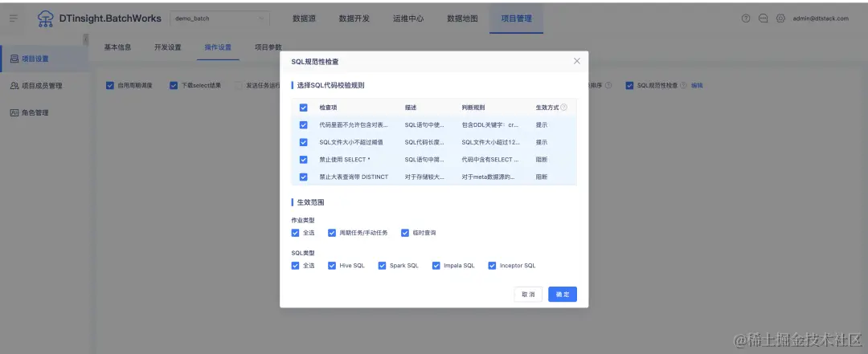
Task: Click the 取消 cancel button
Action: 528,295
